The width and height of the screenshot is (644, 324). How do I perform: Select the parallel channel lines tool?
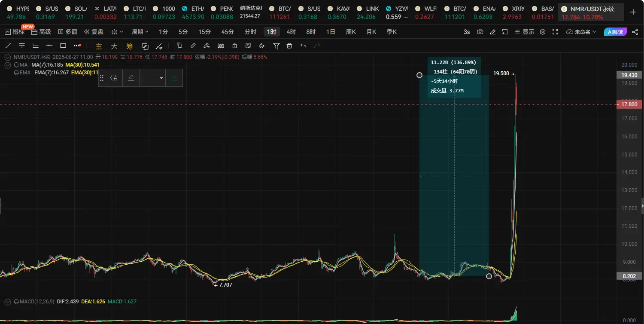point(22,46)
